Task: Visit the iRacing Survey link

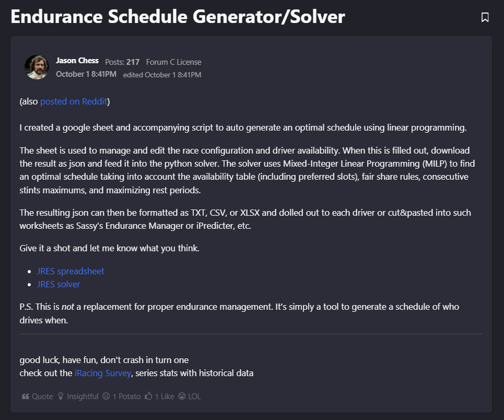Action: (103, 373)
